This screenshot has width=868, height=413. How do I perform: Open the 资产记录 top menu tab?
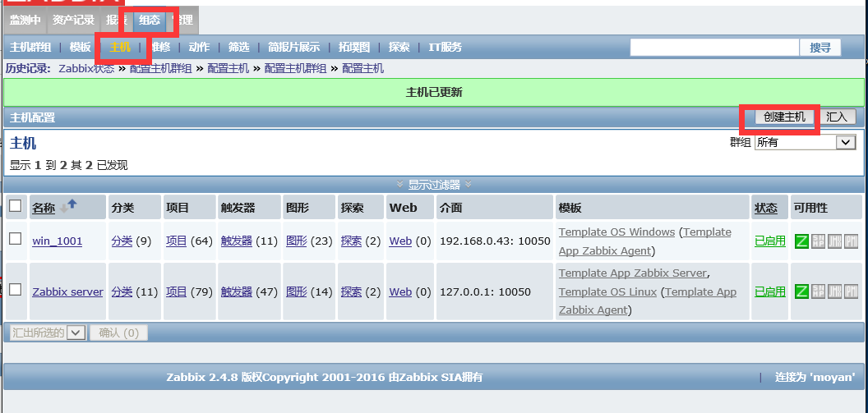pos(74,21)
